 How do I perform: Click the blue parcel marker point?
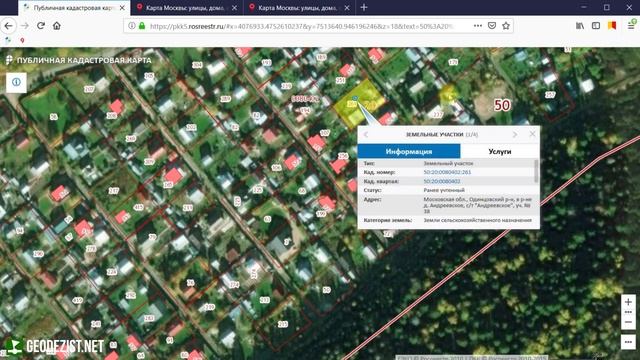(x=355, y=98)
